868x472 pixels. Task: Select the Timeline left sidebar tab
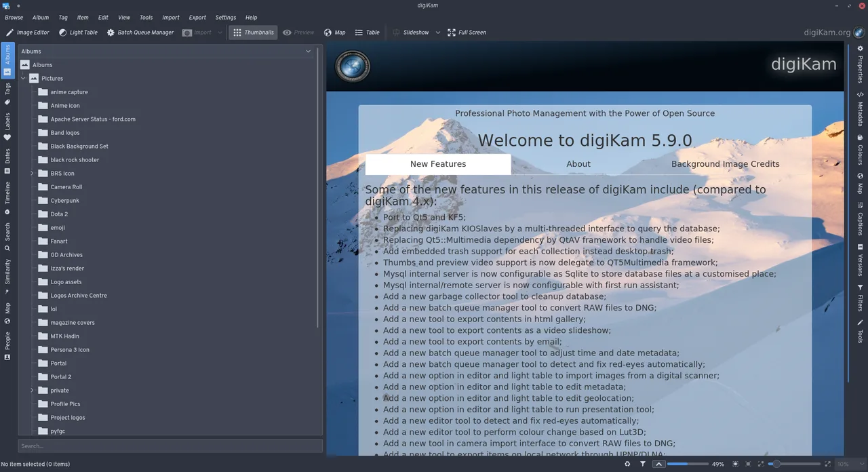point(7,198)
